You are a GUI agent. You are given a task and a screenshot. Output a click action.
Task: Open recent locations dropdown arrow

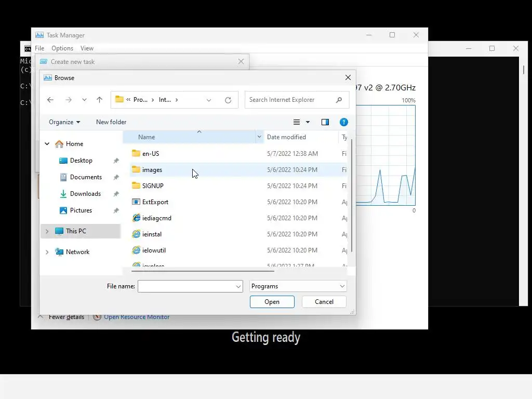point(84,100)
